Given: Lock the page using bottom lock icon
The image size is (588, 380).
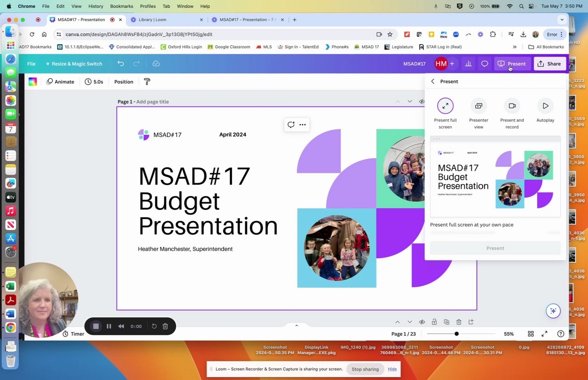Looking at the screenshot, I should pos(434,322).
